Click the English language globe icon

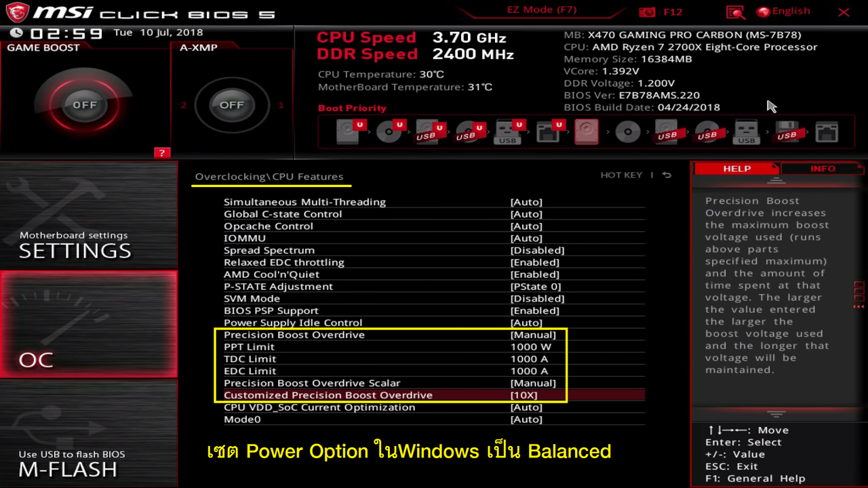(x=764, y=12)
